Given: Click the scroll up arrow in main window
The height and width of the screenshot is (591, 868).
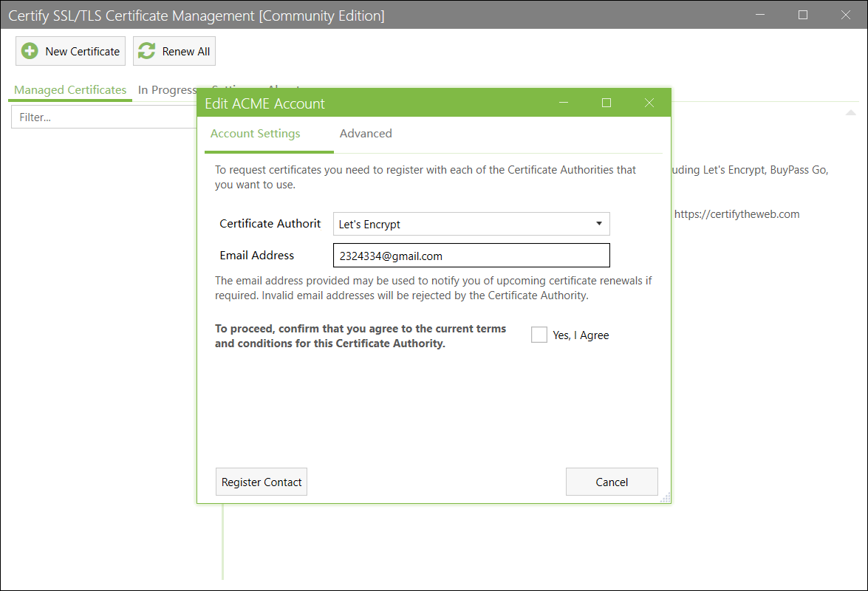Looking at the screenshot, I should (851, 113).
